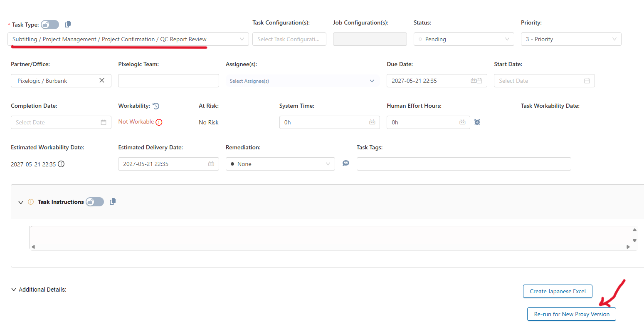Click the Due Date field
The height and width of the screenshot is (322, 644).
[437, 81]
